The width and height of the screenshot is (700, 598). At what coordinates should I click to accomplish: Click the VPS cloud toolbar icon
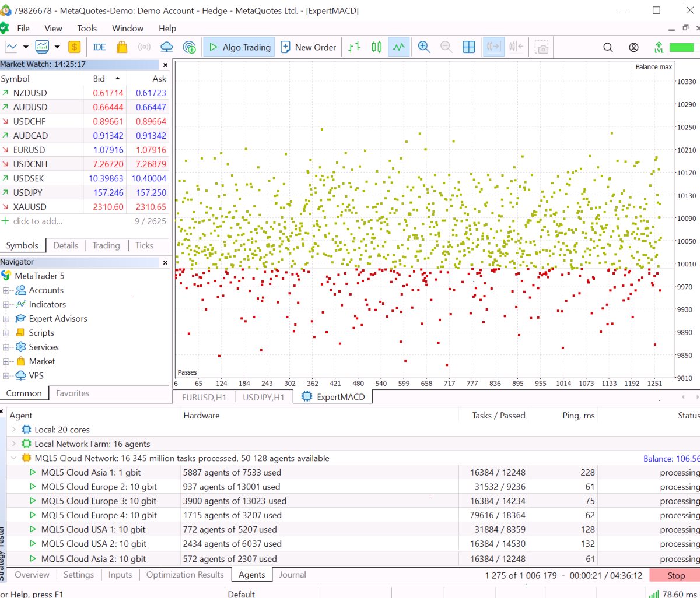coord(167,47)
